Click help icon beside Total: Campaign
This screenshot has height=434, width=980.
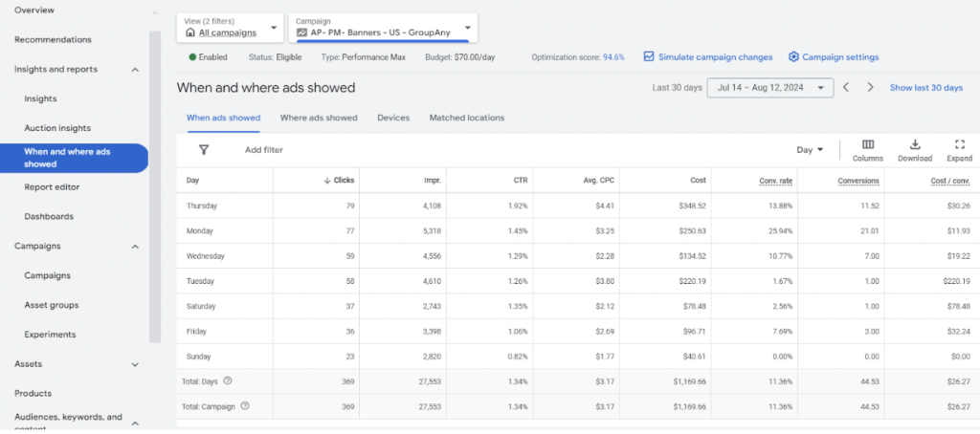click(x=245, y=405)
